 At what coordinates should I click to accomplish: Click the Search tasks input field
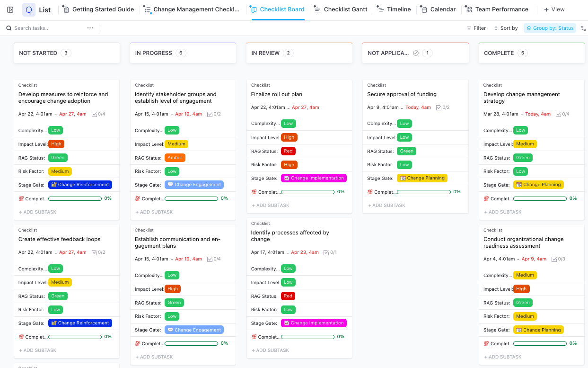click(45, 28)
